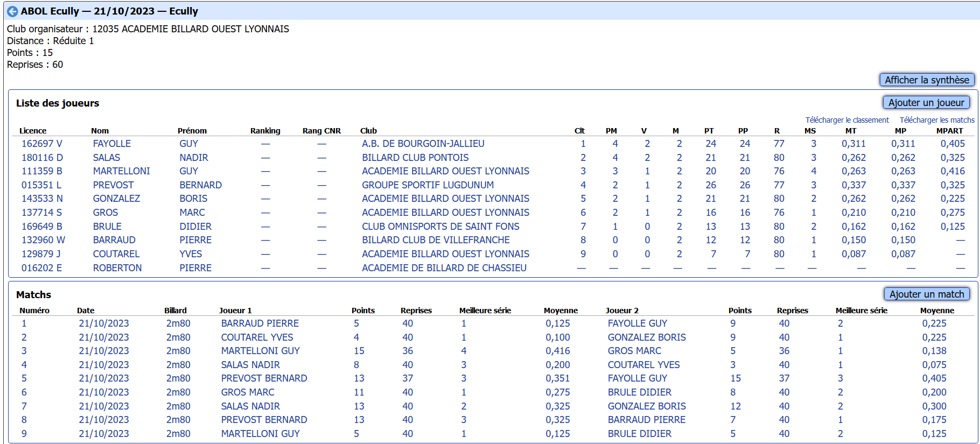Click GONZALEZ BORIS as Joueur 2 in match 2
The height and width of the screenshot is (444, 980).
[647, 337]
